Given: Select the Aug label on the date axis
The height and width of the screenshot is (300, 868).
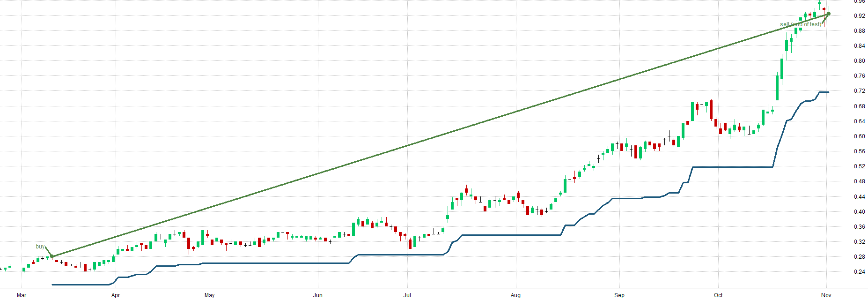Looking at the screenshot, I should pyautogui.click(x=515, y=295).
